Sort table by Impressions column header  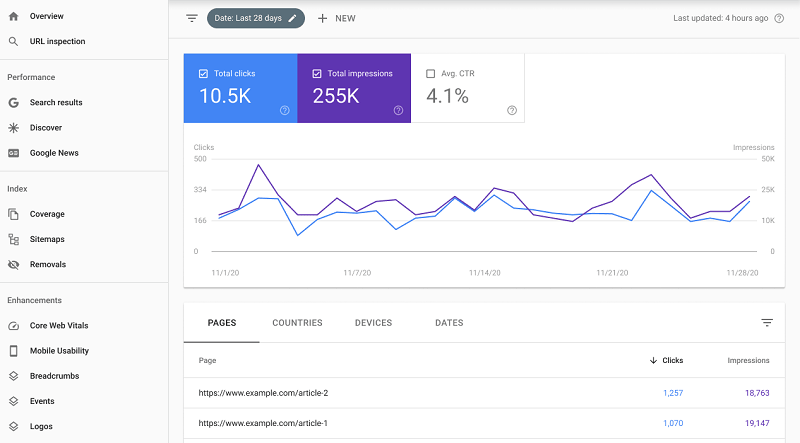coord(748,360)
